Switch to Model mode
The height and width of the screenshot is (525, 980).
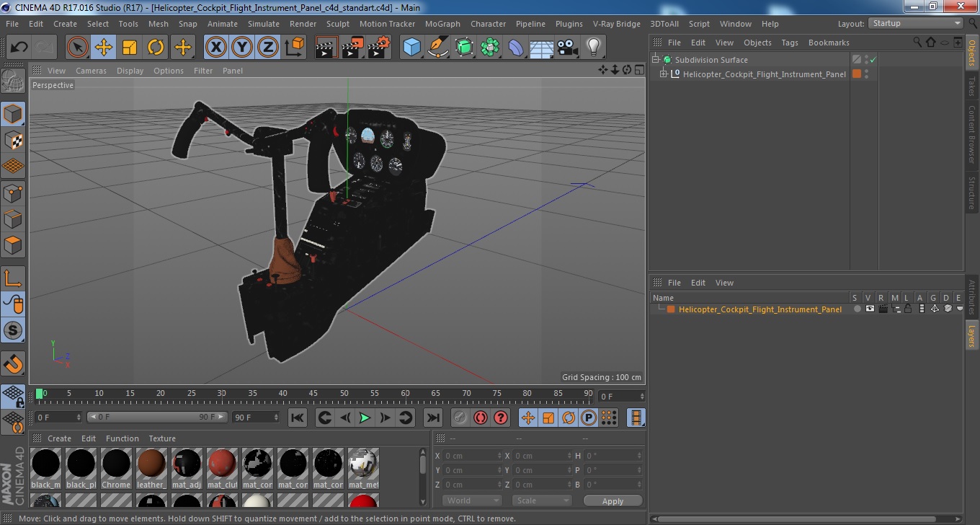tap(13, 114)
